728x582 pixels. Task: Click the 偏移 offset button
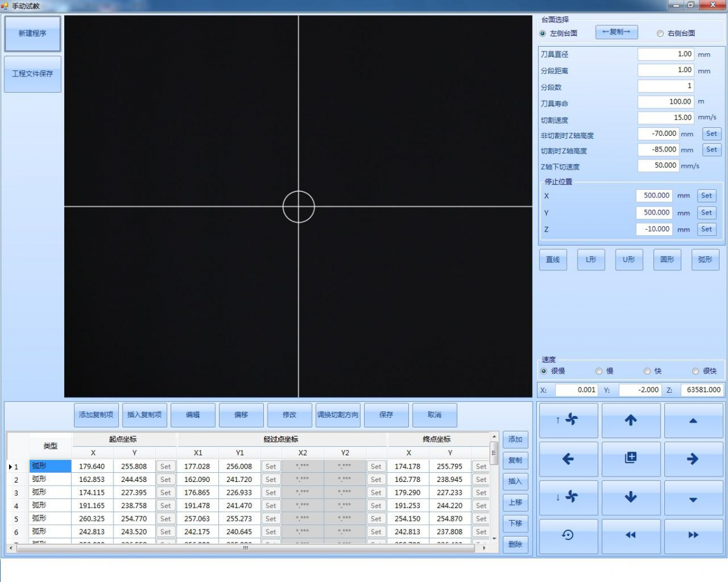coord(241,415)
